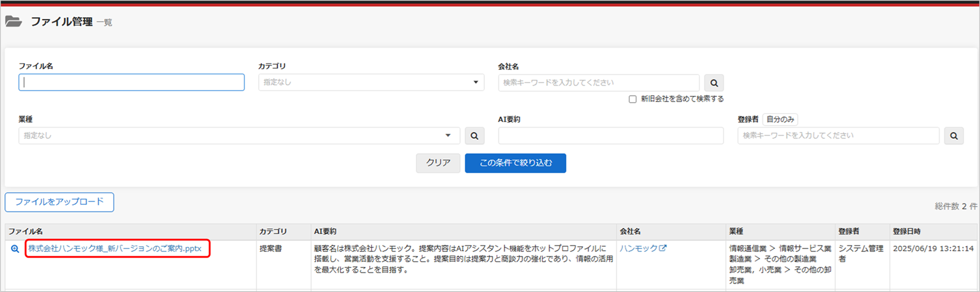The image size is (980, 292).
Task: Click the 業種 search magnifier button
Action: [x=474, y=136]
